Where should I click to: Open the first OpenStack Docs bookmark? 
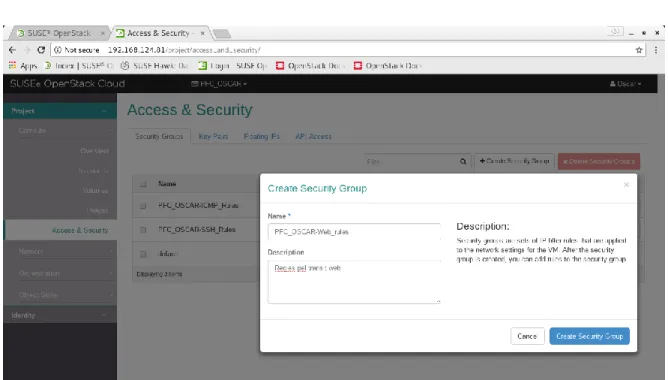click(x=310, y=66)
